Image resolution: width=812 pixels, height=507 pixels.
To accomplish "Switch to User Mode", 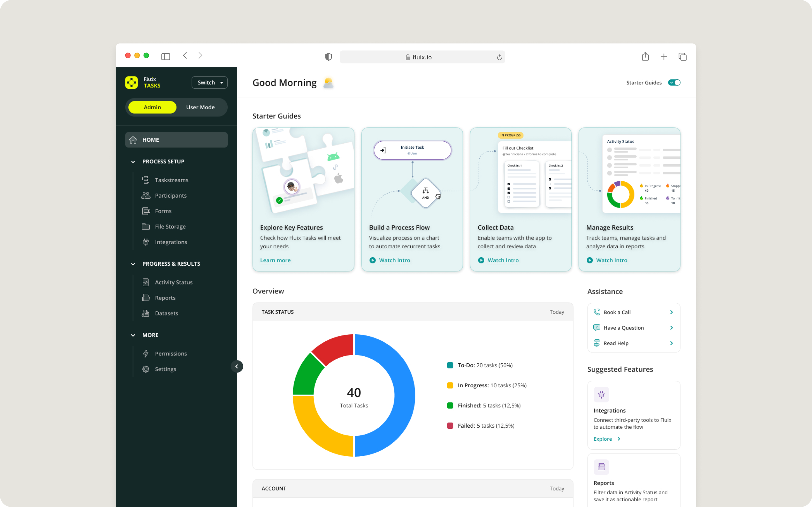I will (x=200, y=107).
